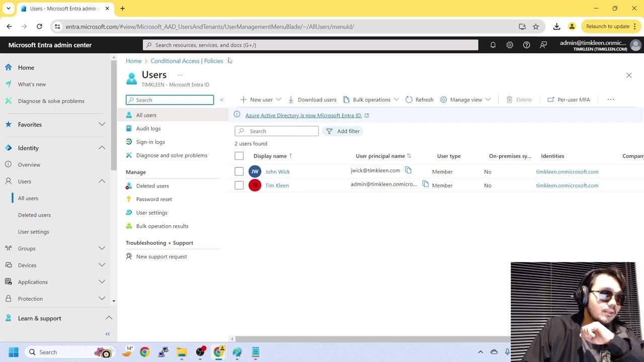
Task: Open Azure Active Directory is now Entra ID link
Action: [x=303, y=116]
